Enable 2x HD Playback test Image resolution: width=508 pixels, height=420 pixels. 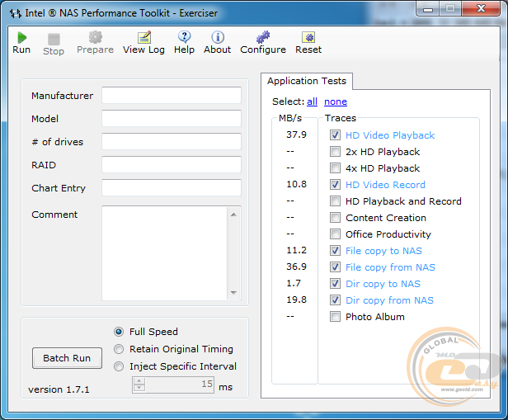click(335, 151)
